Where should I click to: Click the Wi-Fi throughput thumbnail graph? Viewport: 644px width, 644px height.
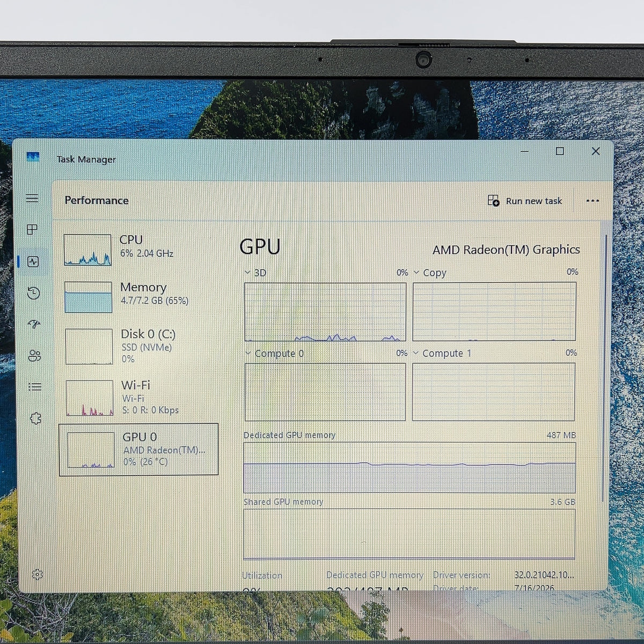90,398
